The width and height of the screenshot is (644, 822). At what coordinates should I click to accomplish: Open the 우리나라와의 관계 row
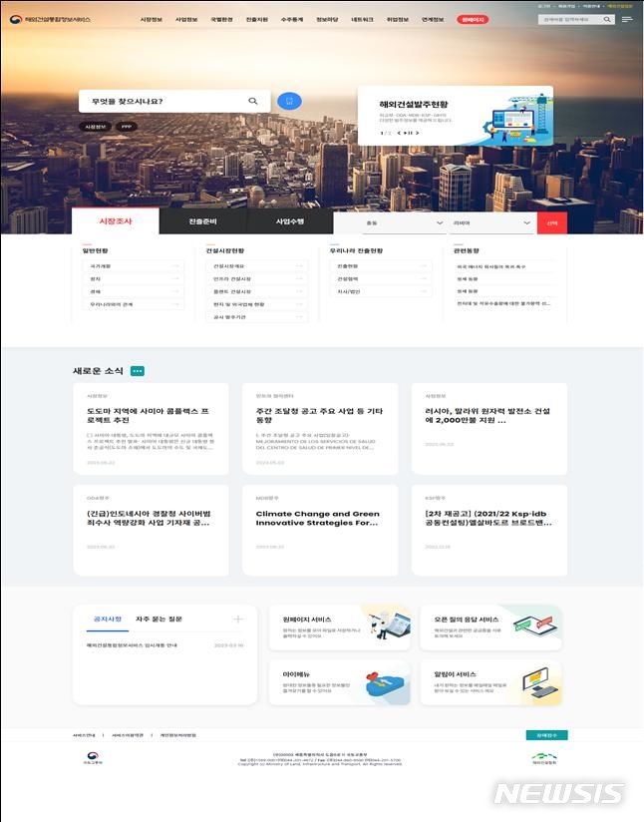click(134, 304)
